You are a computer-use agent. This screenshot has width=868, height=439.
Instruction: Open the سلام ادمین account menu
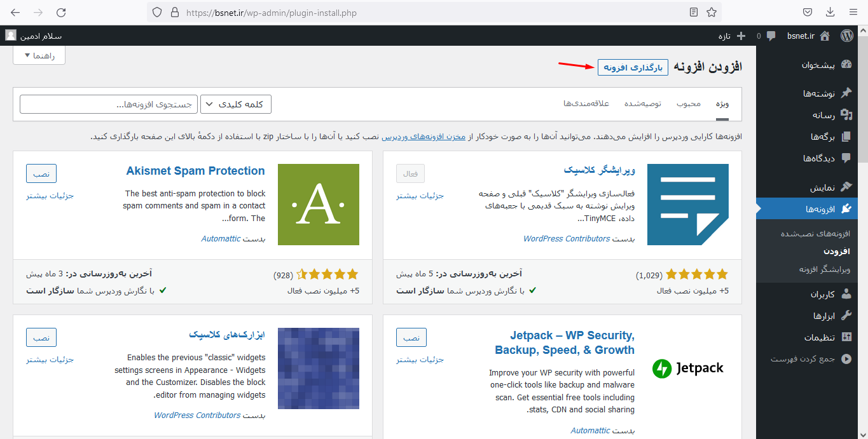pyautogui.click(x=34, y=36)
